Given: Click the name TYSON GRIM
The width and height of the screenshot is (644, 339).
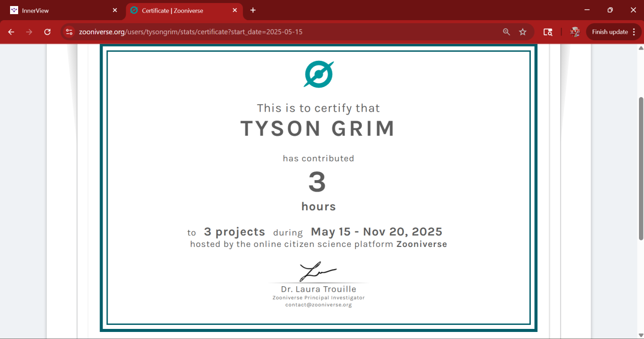Looking at the screenshot, I should 318,129.
